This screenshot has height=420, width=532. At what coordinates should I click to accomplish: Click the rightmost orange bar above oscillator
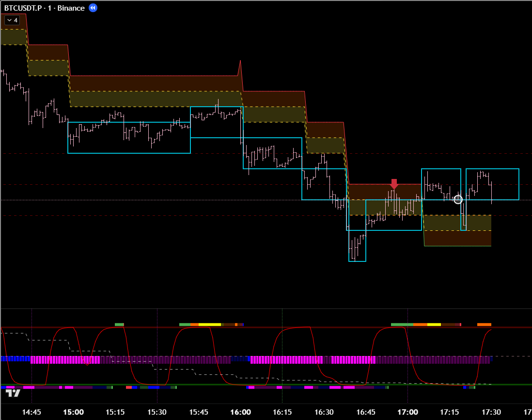click(484, 324)
